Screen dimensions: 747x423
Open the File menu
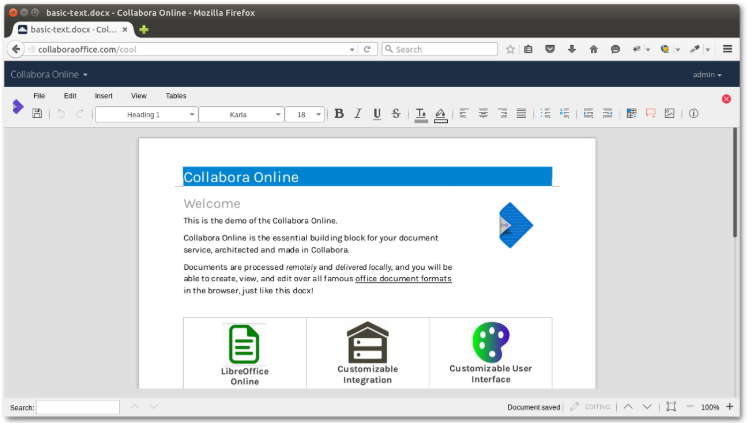click(x=39, y=96)
